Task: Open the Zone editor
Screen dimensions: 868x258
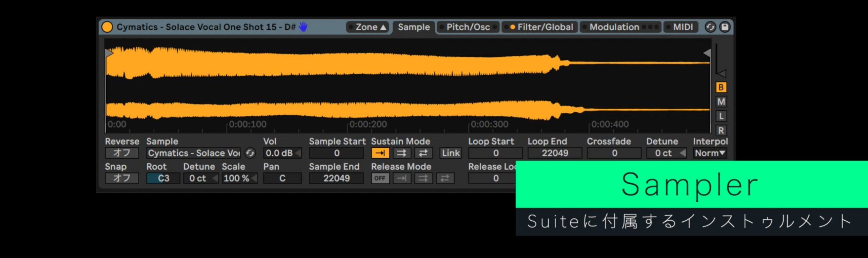Action: point(368,27)
